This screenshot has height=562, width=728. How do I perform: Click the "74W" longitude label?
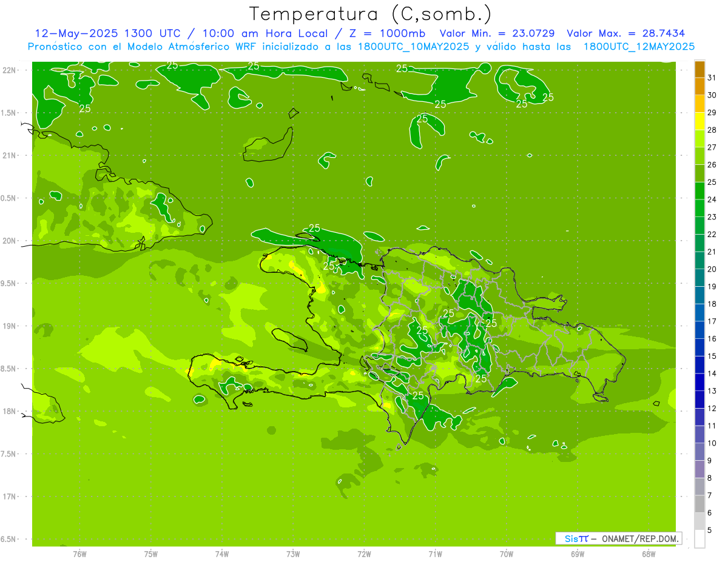point(221,554)
